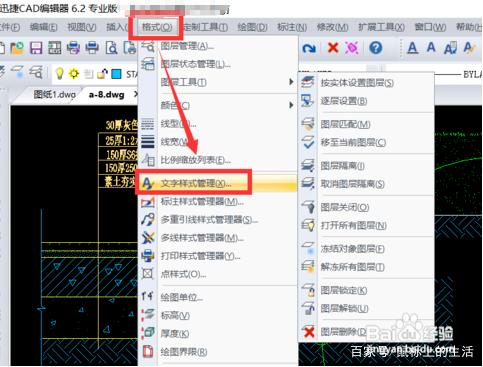Choose 线宽(W) lineweight menu entry
This screenshot has height=367, width=483.
tap(175, 142)
